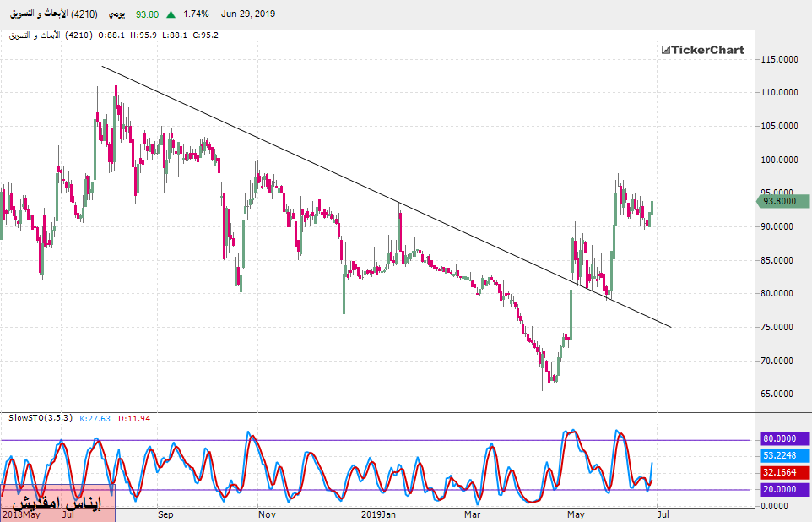Click the 115.0000 price axis label

click(780, 59)
